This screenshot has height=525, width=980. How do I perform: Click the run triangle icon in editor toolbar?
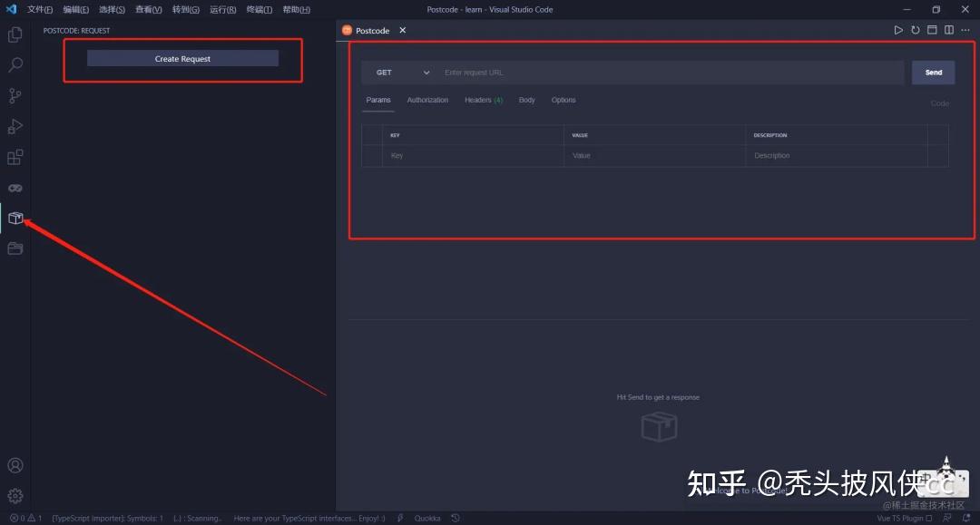coord(898,30)
